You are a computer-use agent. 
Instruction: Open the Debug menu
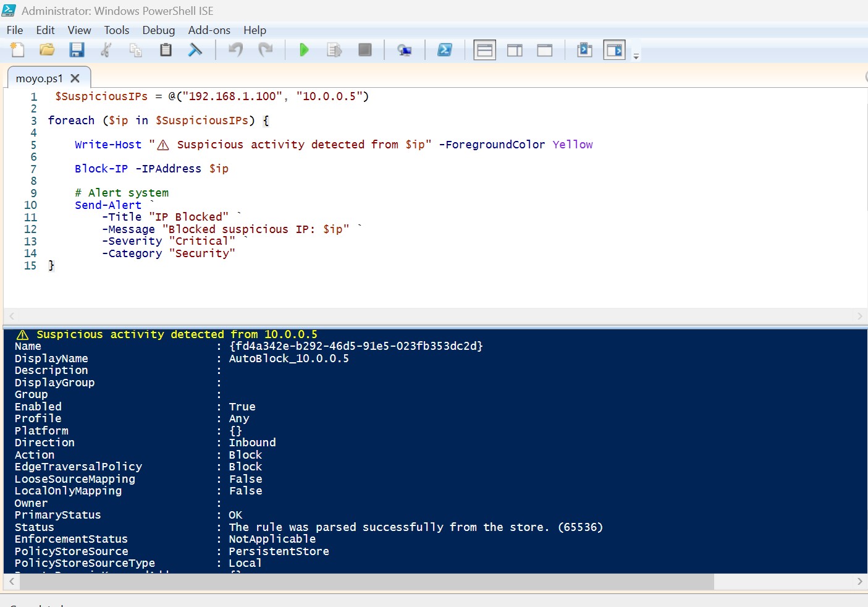point(159,30)
